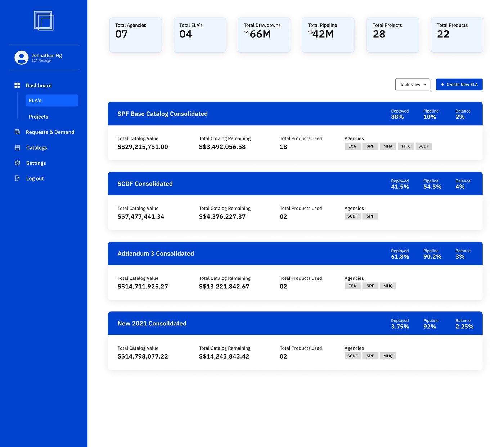Click the Pipeline 92% value
504x447 pixels.
pos(430,327)
